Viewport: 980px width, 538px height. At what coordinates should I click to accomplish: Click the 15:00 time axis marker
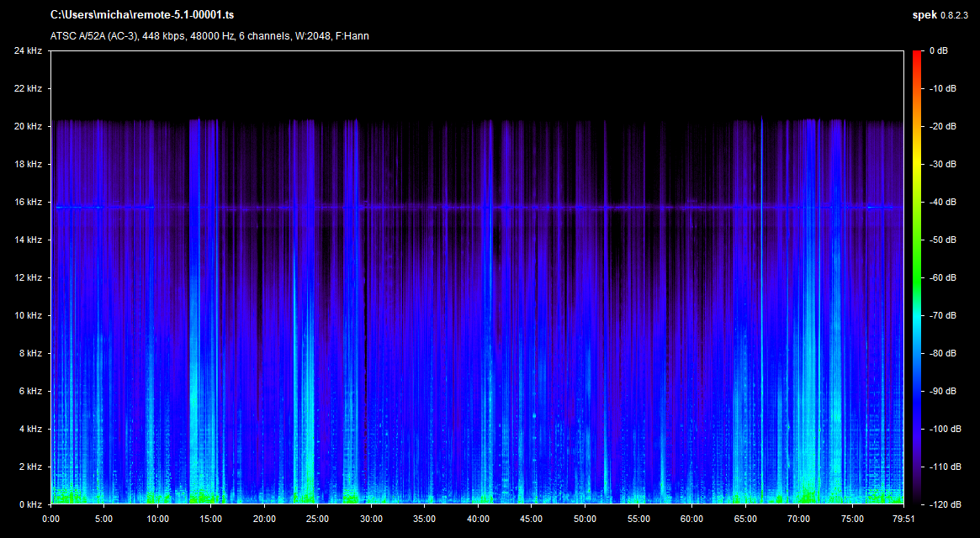tap(211, 519)
